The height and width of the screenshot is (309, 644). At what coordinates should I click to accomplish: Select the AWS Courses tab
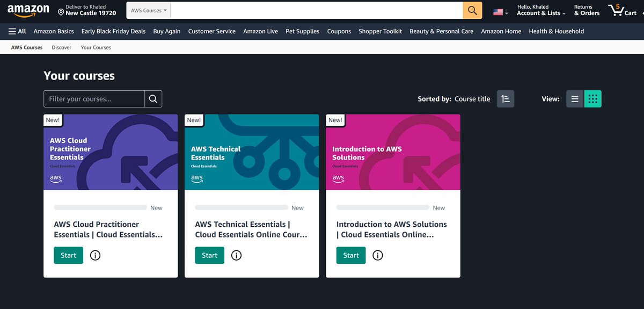pyautogui.click(x=27, y=47)
